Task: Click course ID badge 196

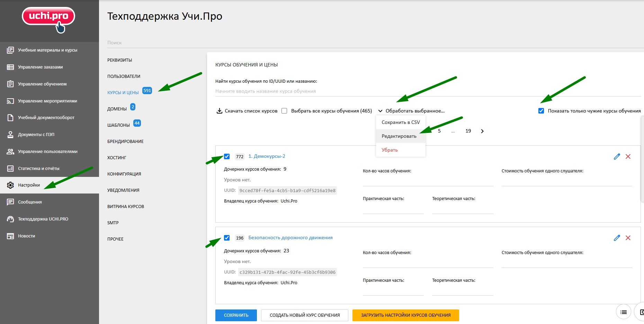Action: [240, 238]
